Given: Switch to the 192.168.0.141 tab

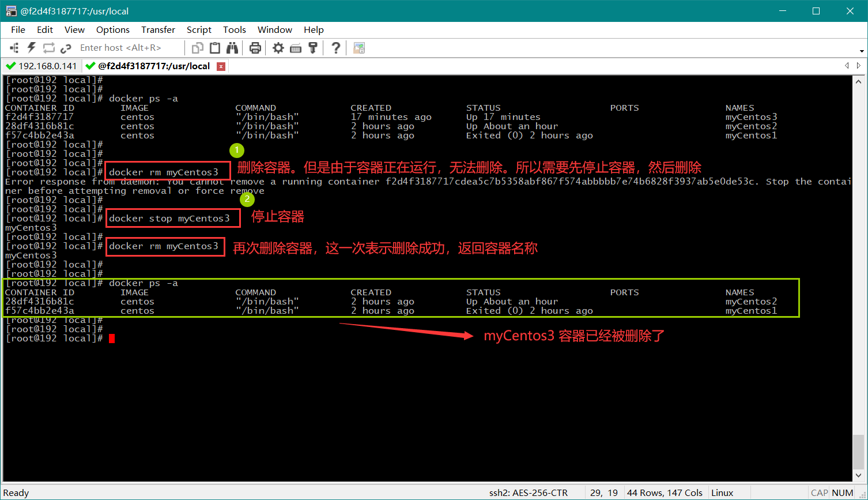Looking at the screenshot, I should point(41,66).
